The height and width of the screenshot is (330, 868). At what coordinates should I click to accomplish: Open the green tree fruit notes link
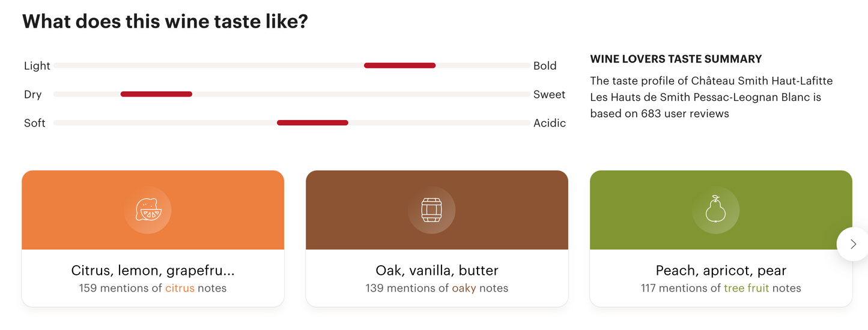[746, 288]
